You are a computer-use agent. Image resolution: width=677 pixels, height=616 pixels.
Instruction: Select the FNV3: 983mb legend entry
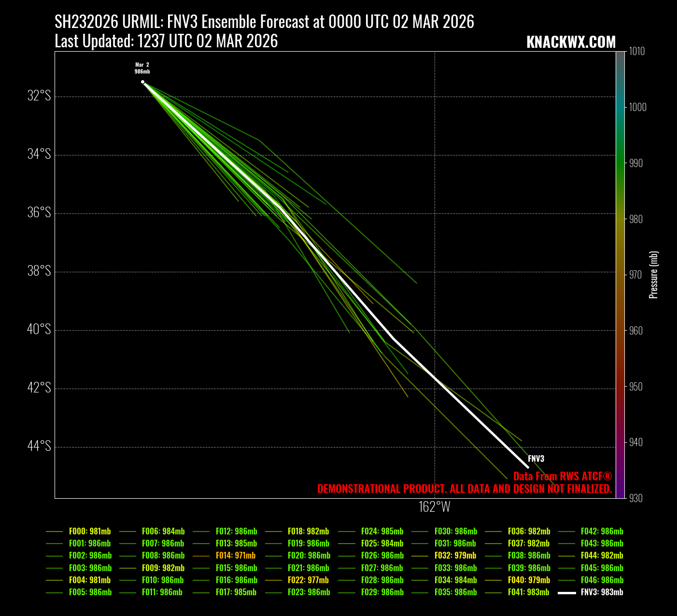[x=602, y=592]
